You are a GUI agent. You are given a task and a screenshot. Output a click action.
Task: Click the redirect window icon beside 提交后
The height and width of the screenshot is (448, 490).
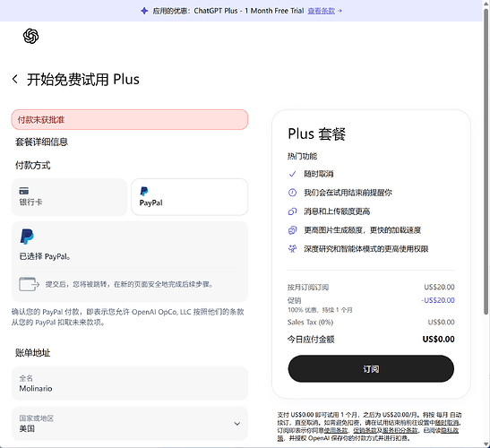29,284
